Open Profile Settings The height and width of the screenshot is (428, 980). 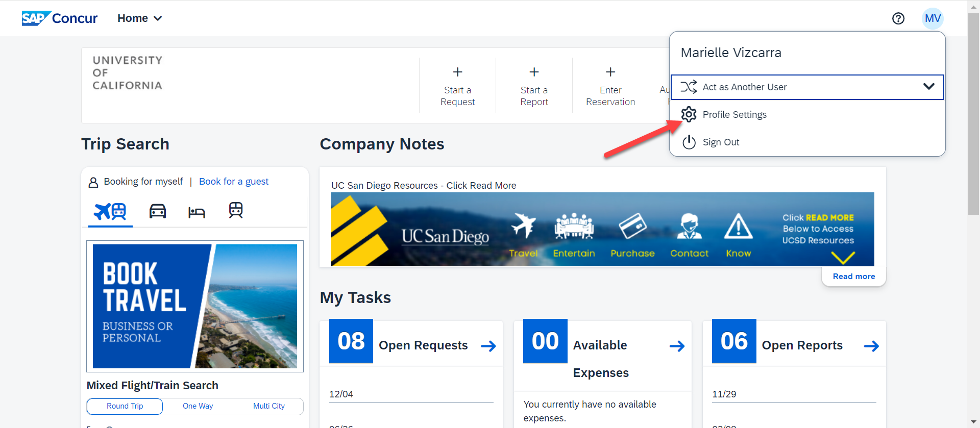[x=734, y=115]
